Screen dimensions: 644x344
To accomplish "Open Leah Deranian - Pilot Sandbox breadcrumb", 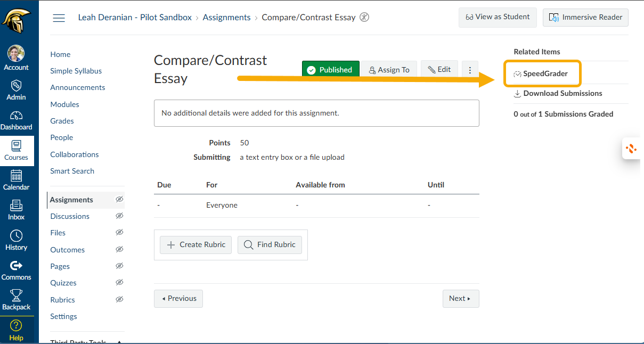I will tap(135, 18).
